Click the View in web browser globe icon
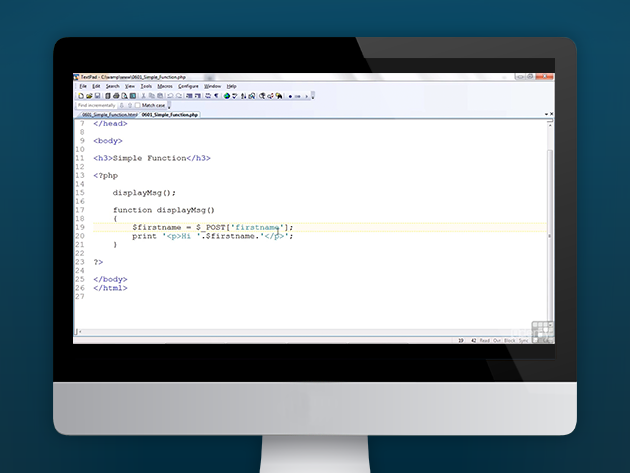 click(227, 96)
